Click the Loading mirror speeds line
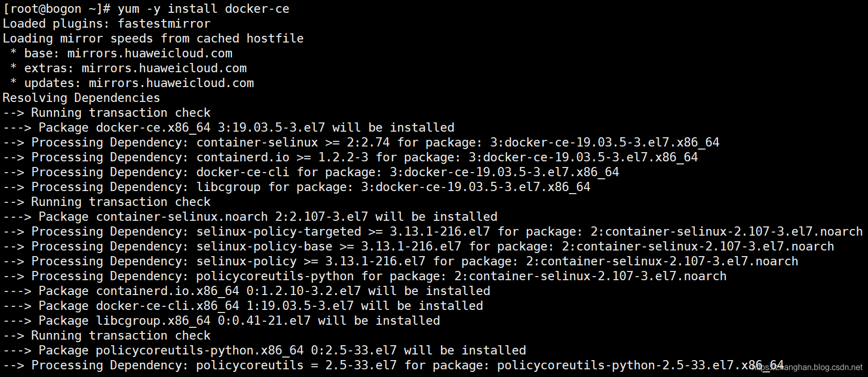Screen dimensions: 868x377 click(x=153, y=38)
